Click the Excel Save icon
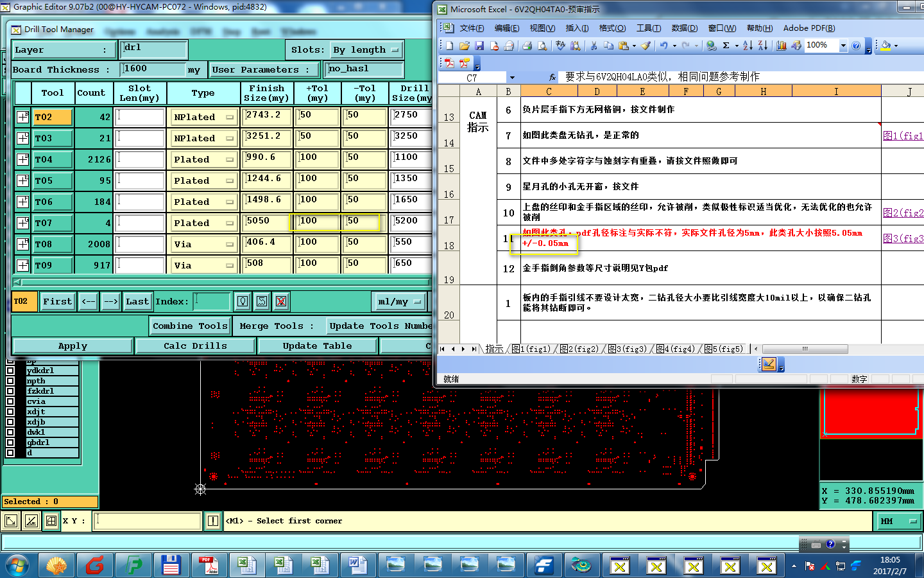The image size is (924, 578). click(x=479, y=46)
